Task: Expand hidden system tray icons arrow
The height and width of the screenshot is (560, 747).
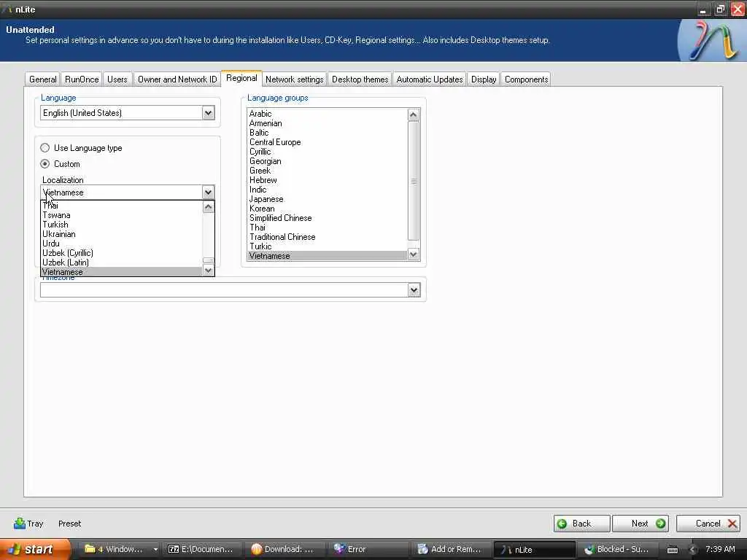Action: 693,550
